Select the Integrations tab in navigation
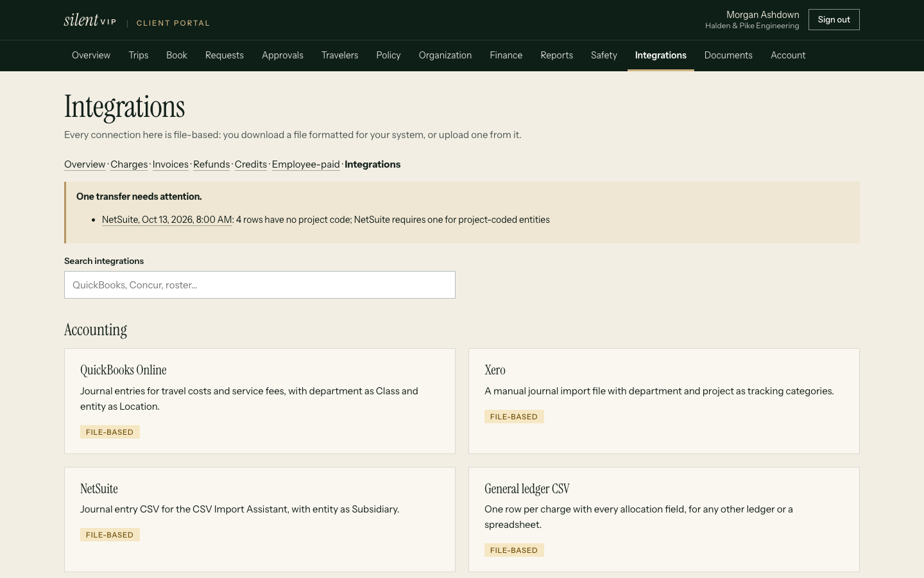This screenshot has width=924, height=578. (x=661, y=55)
